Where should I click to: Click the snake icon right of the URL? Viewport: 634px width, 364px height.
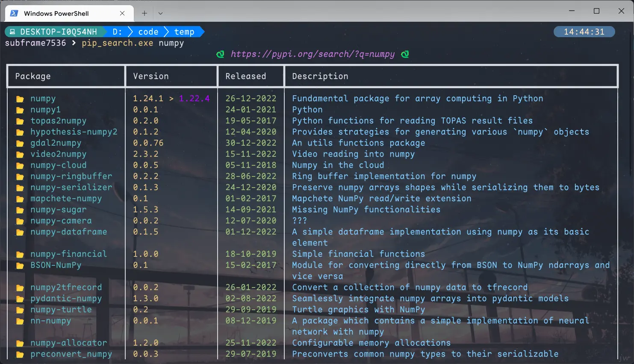(x=405, y=54)
